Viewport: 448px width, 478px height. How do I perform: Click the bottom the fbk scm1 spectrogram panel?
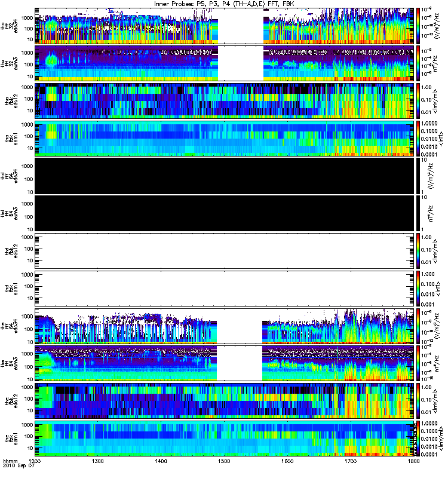point(225,438)
